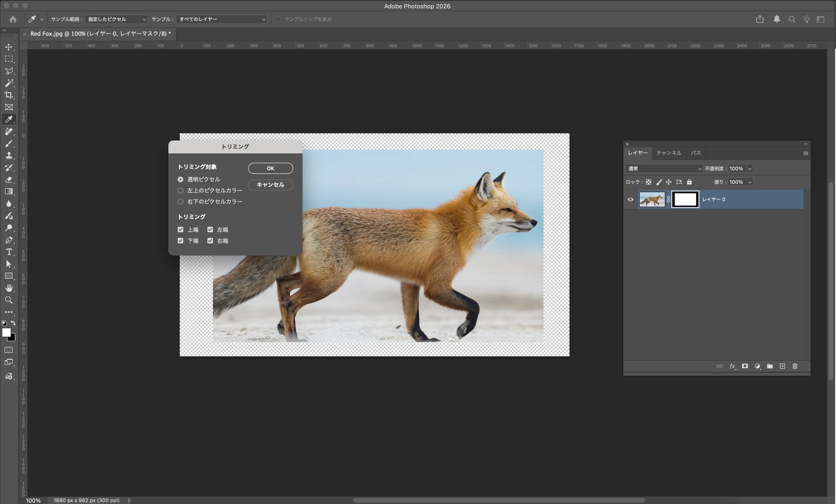The height and width of the screenshot is (504, 836).
Task: Switch to the チャンネル tab
Action: click(669, 153)
